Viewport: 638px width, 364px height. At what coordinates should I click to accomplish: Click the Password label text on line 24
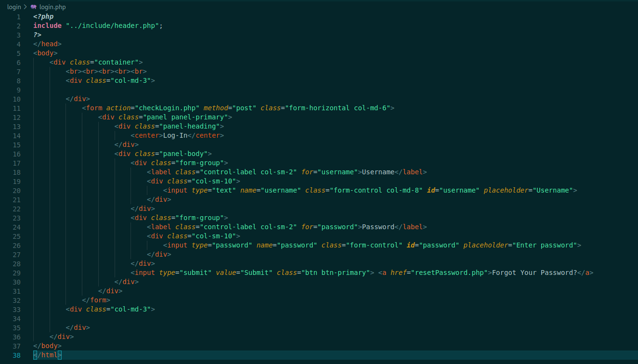pyautogui.click(x=378, y=227)
